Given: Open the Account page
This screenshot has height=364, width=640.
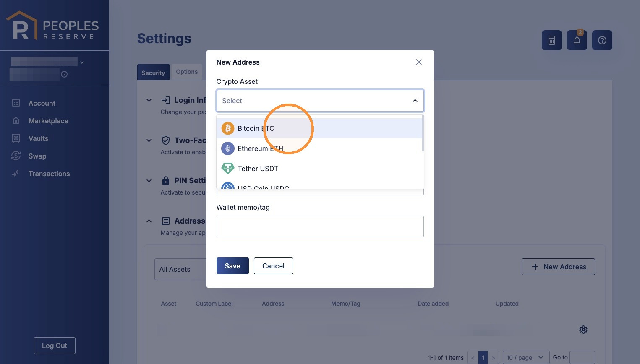Looking at the screenshot, I should pos(42,103).
